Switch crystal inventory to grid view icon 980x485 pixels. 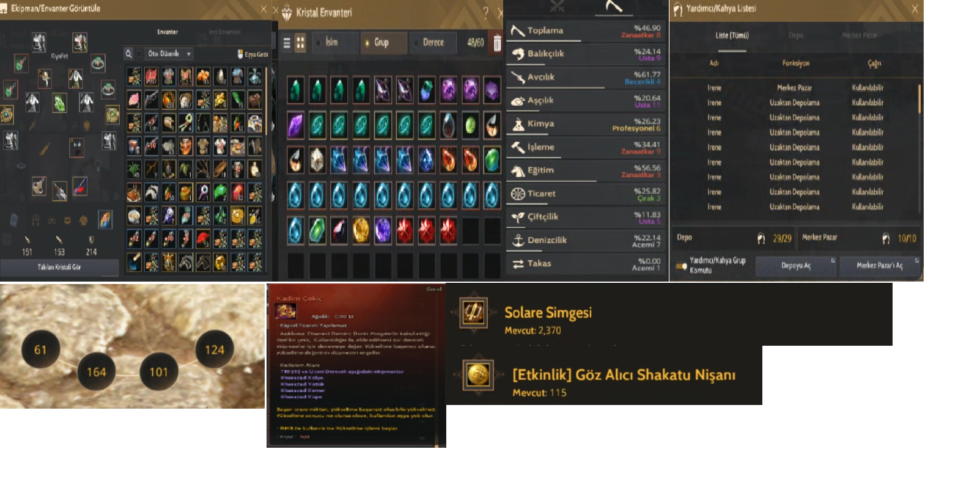coord(300,43)
